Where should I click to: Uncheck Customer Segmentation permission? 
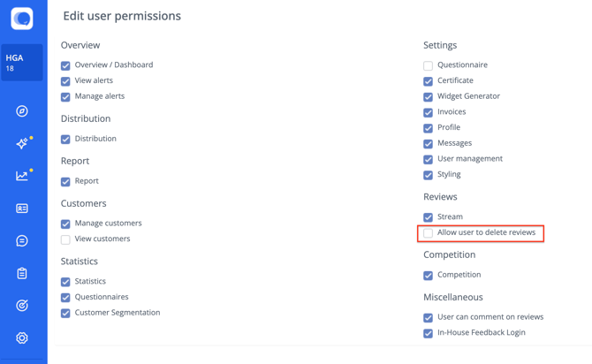point(65,313)
